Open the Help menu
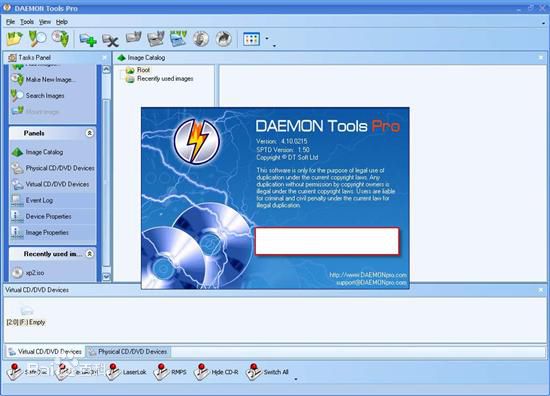 click(61, 22)
